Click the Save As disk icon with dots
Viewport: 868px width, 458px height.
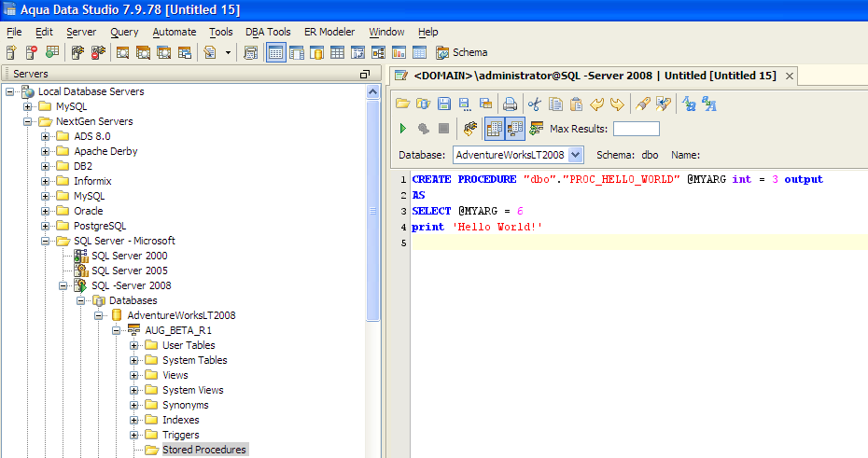click(465, 104)
